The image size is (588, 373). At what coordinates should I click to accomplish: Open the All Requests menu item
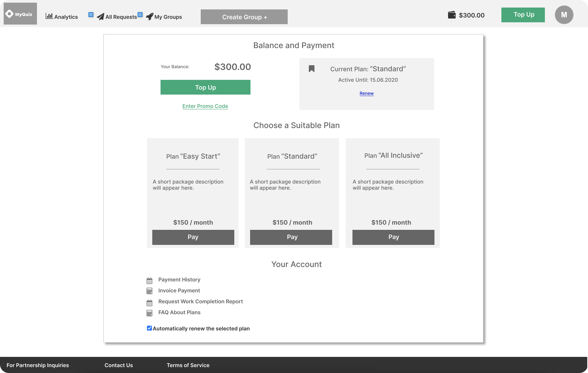click(x=121, y=17)
